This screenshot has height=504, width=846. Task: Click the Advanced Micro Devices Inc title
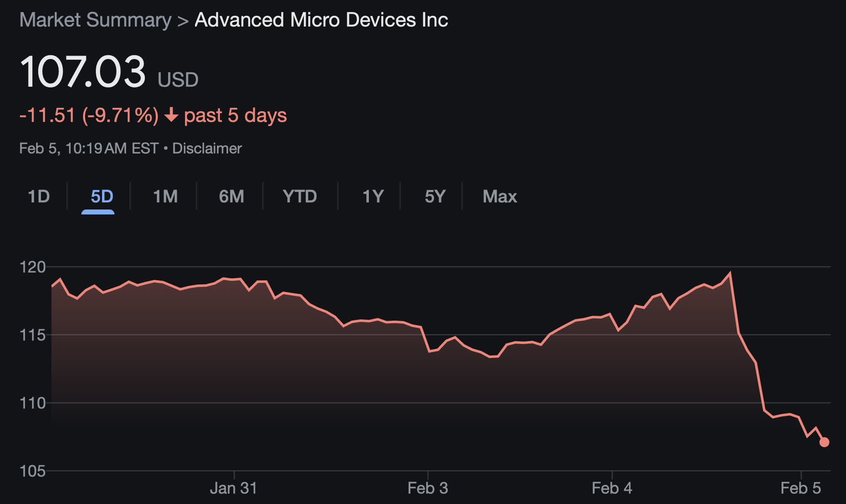(321, 20)
